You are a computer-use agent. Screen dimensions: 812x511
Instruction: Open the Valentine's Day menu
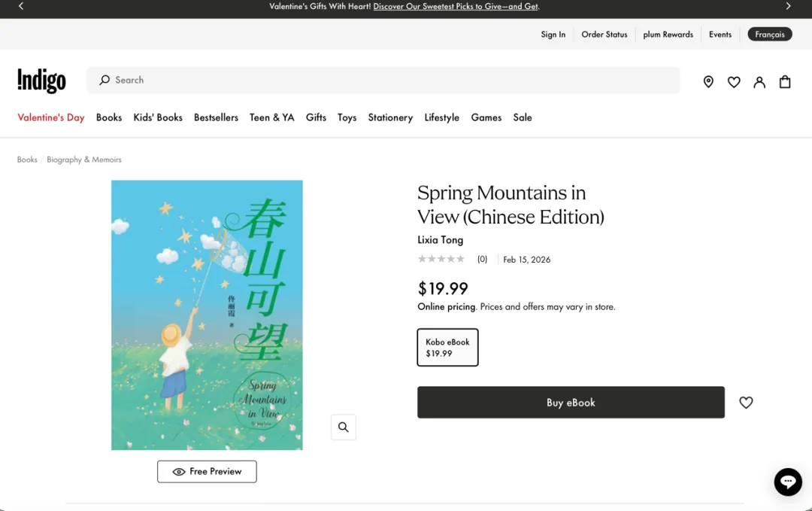click(51, 117)
